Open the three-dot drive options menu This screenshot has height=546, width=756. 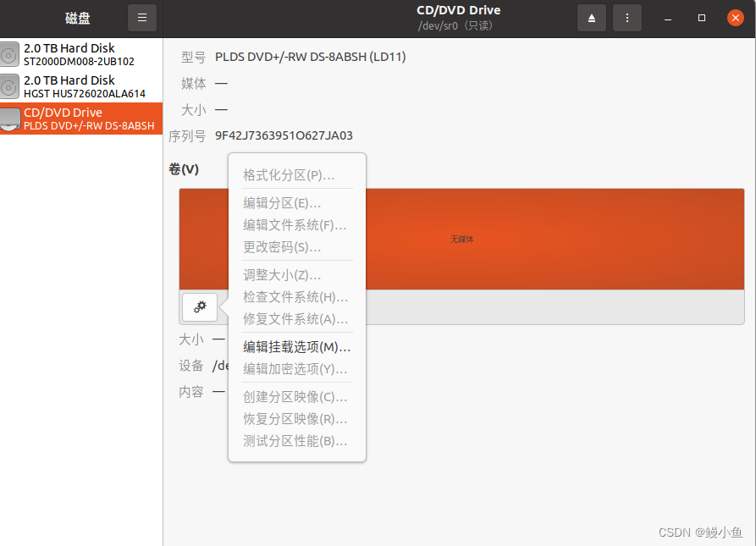click(626, 18)
